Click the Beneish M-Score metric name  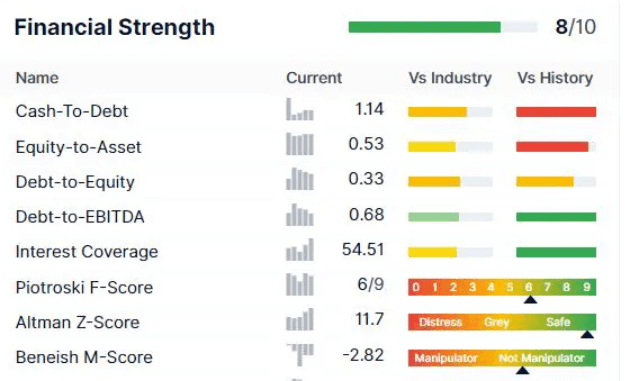[x=84, y=357]
